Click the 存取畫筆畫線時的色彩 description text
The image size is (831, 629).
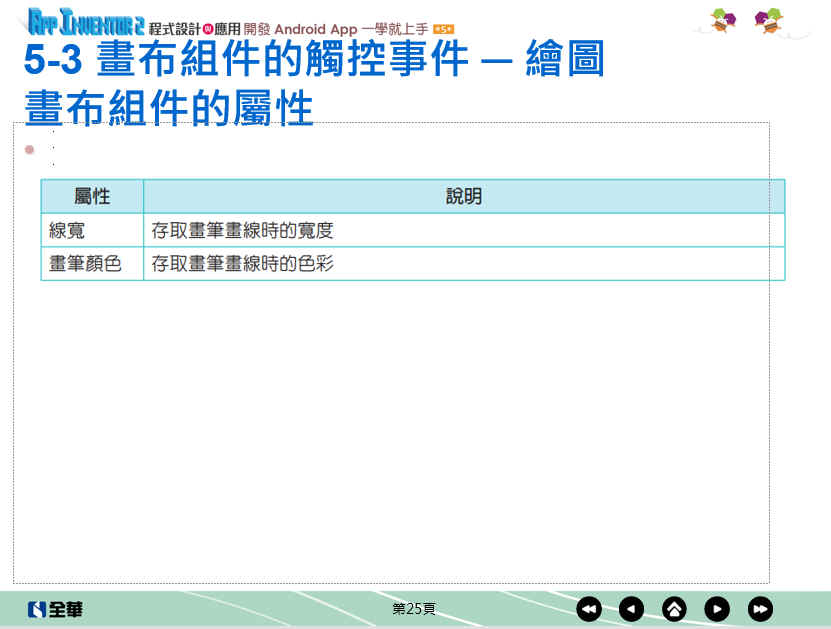click(x=242, y=264)
